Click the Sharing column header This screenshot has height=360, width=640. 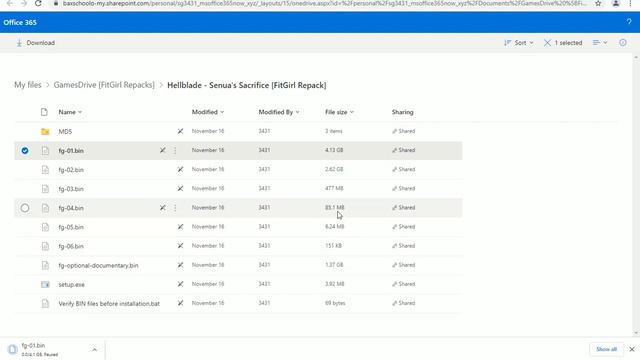tap(402, 112)
